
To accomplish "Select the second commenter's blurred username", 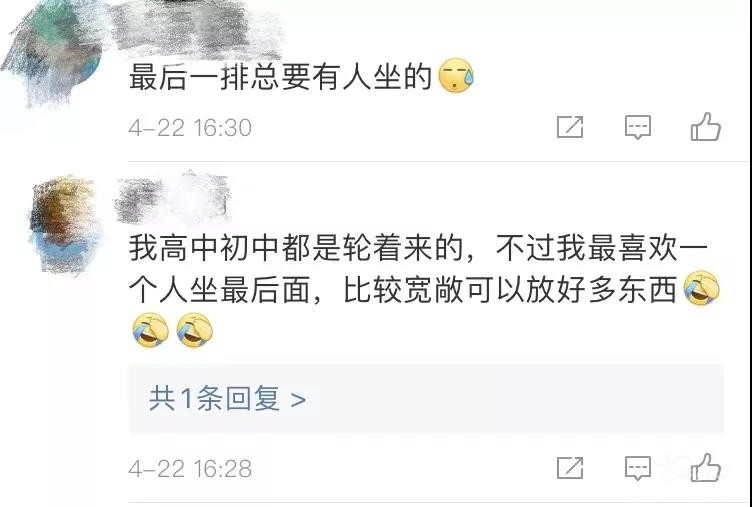I will pyautogui.click(x=173, y=197).
